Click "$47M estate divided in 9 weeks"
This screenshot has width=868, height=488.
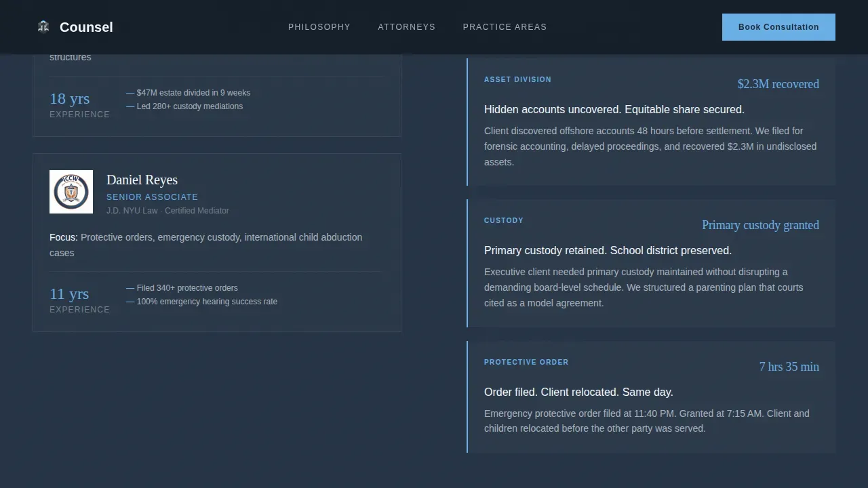[x=188, y=93]
